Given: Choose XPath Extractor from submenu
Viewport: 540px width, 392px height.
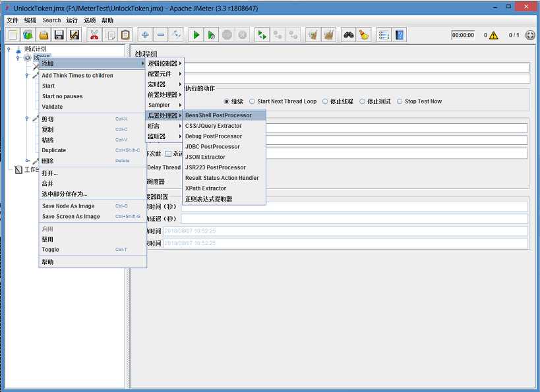Looking at the screenshot, I should (224, 188).
